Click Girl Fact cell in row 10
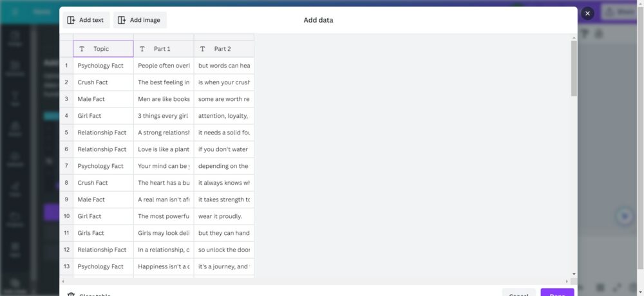The width and height of the screenshot is (644, 296). (103, 216)
